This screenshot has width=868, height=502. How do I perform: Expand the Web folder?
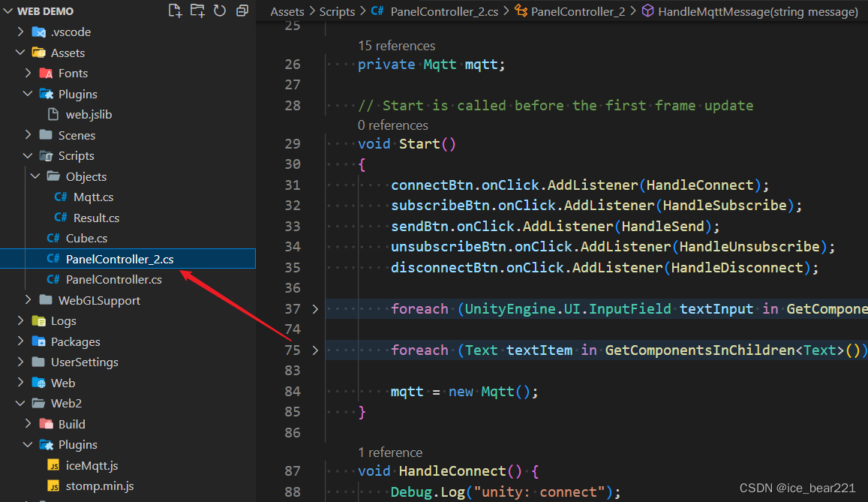coord(20,383)
